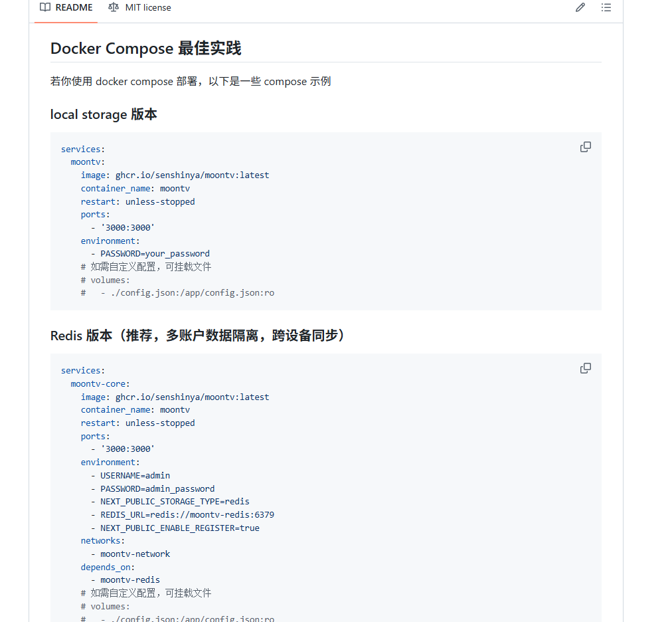Click the "Docker Compose 最佳实践" heading
Screen dimensions: 672x622
click(x=145, y=49)
